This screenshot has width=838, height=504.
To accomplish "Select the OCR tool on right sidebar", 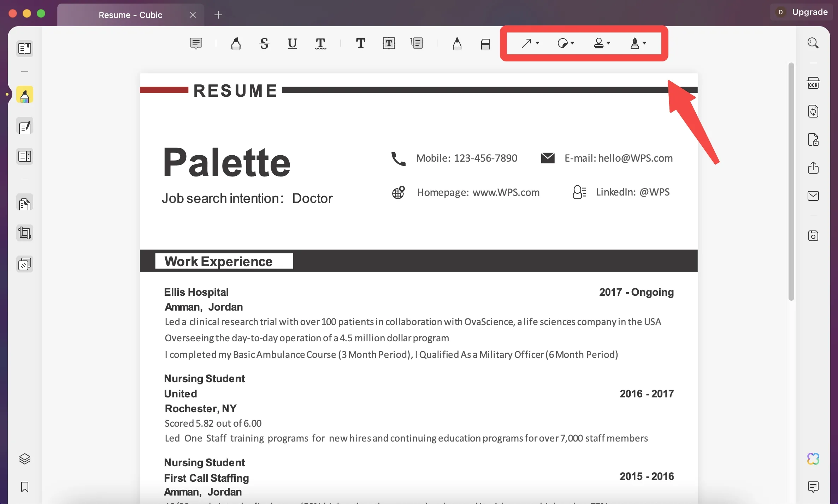I will [x=812, y=84].
